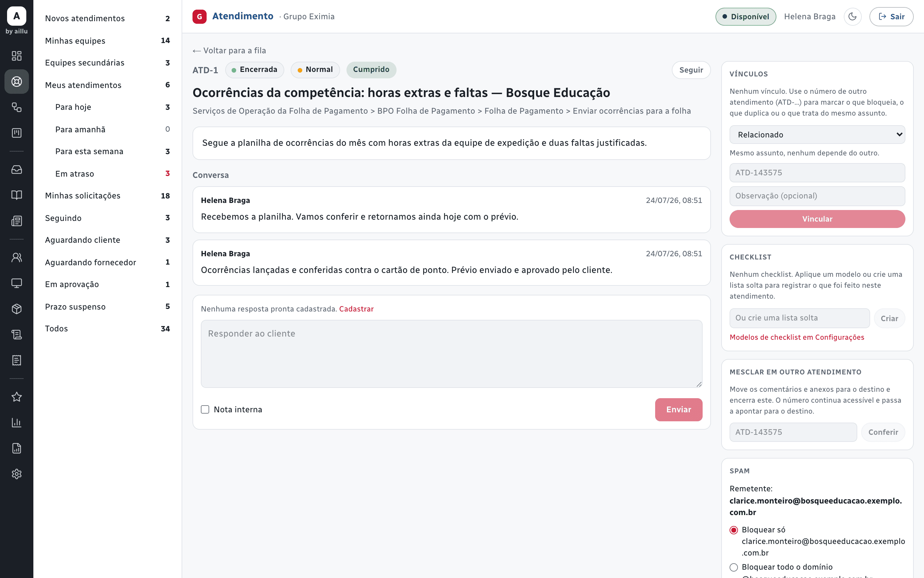Open Aguardando cliente list
Viewport: 924px width, 578px height.
pos(107,240)
